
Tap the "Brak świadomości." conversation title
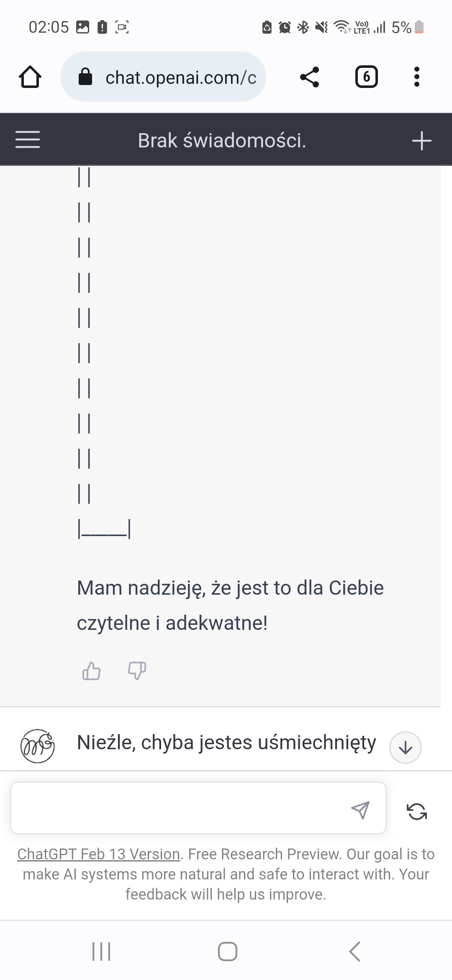222,141
